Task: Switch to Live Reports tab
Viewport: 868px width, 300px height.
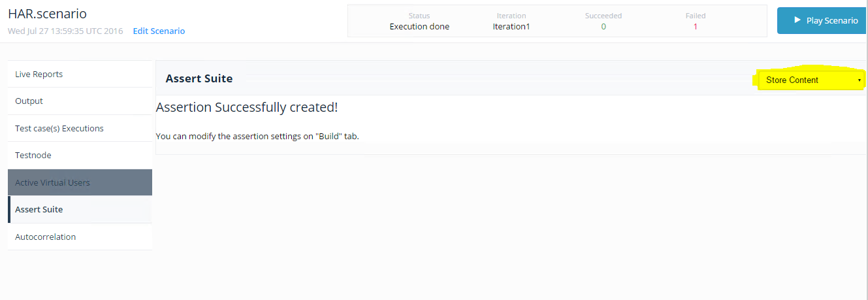Action: point(80,74)
